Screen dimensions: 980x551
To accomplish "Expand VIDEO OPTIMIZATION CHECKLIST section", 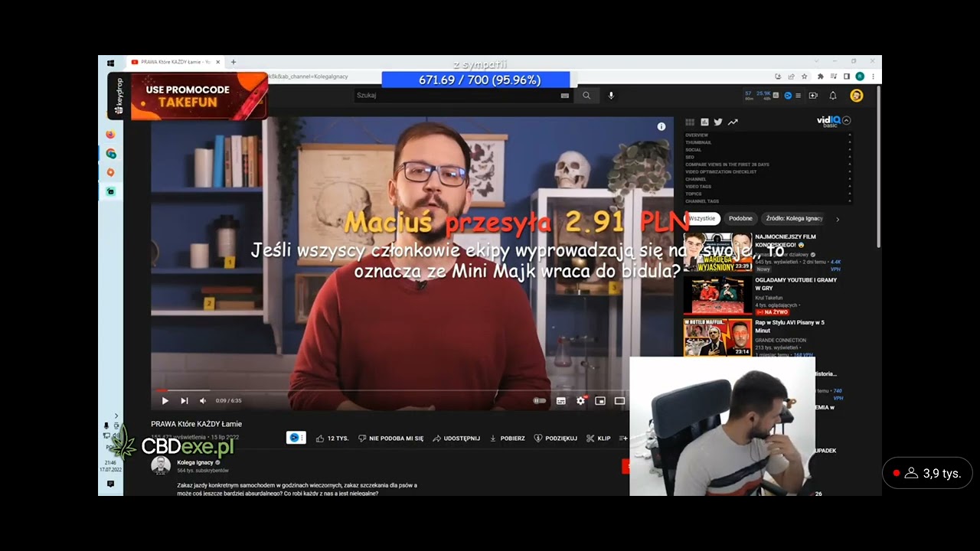I will [x=769, y=171].
